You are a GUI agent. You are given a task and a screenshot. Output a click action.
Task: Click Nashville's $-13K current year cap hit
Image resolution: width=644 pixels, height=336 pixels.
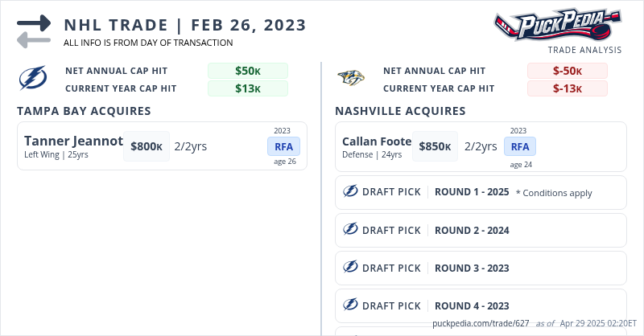pyautogui.click(x=567, y=88)
